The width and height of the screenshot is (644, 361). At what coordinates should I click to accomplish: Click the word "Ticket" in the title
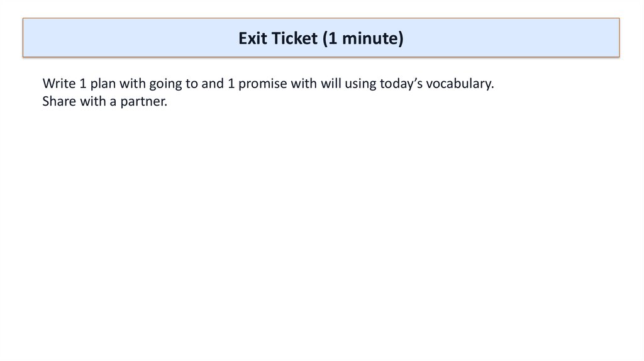(294, 38)
